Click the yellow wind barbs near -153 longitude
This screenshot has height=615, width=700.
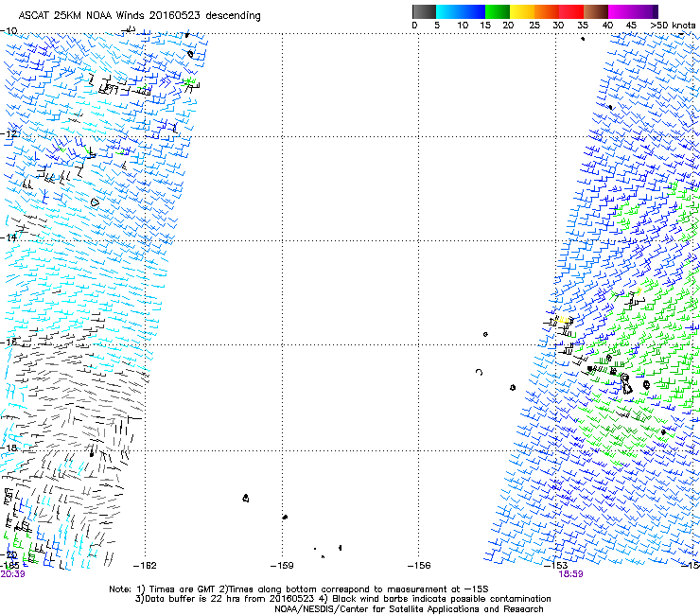click(563, 320)
